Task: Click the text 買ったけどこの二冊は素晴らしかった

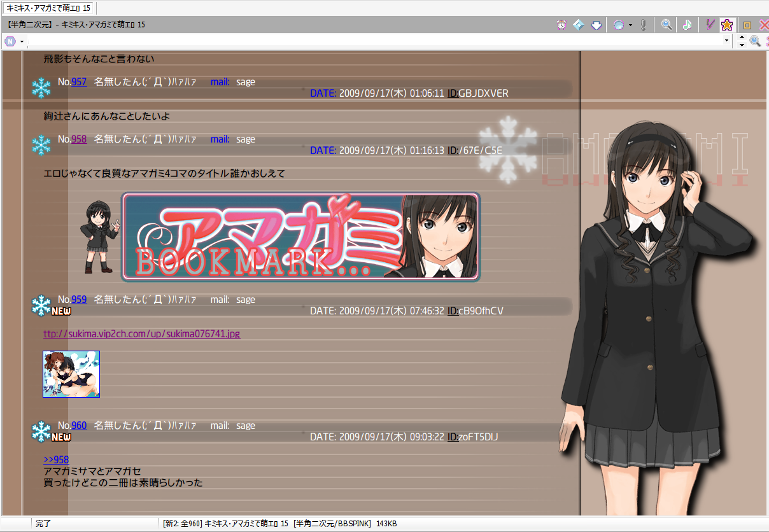Action: (x=123, y=482)
